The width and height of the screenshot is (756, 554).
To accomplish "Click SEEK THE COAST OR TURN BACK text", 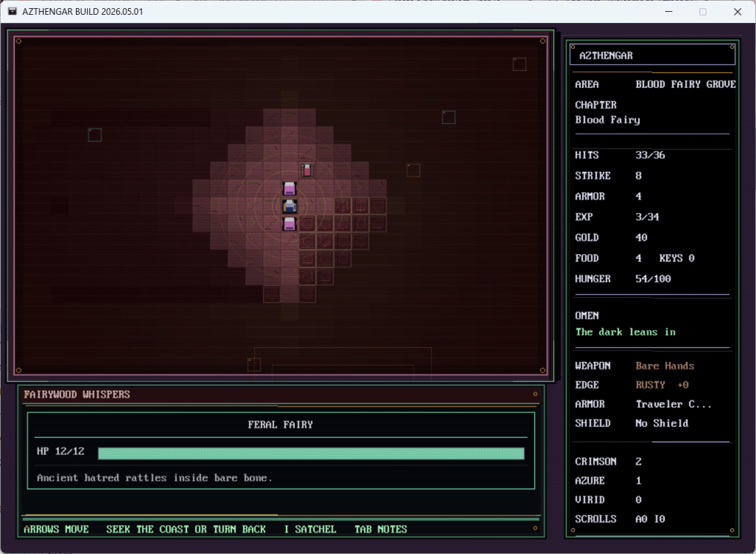I will (x=185, y=529).
